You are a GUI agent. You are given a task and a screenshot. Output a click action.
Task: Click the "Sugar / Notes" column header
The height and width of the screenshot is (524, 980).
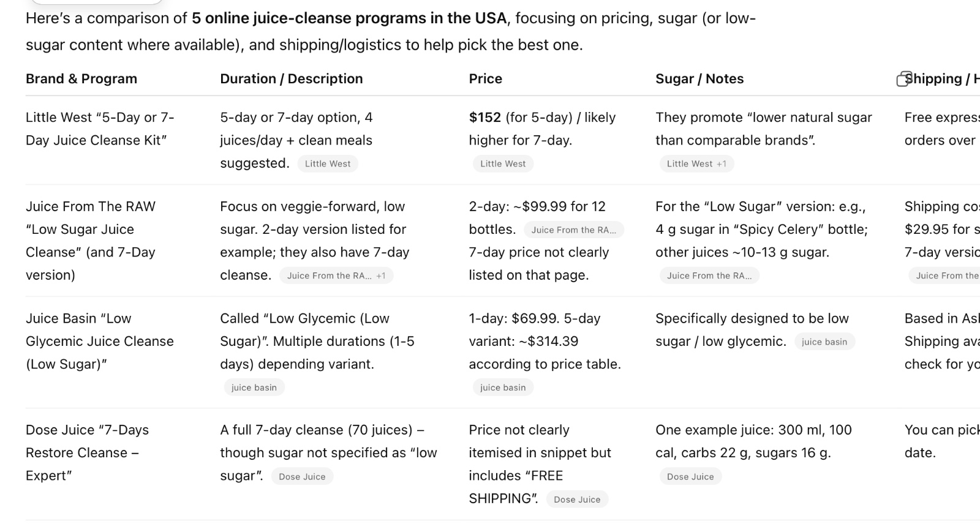[699, 79]
